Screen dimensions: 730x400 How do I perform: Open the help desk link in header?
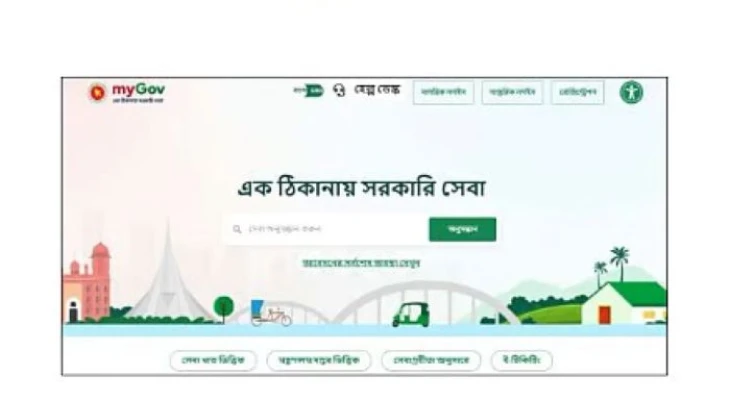pyautogui.click(x=377, y=89)
